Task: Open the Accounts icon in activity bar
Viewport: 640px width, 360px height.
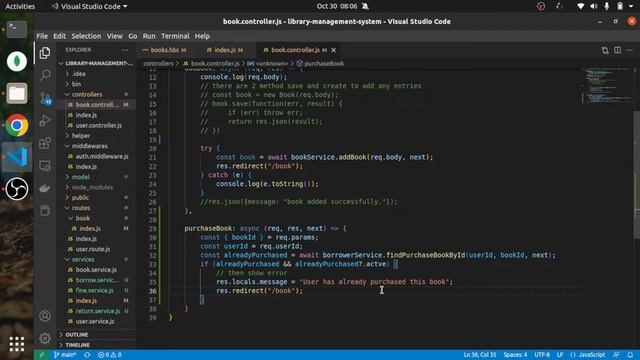Action: coord(45,316)
